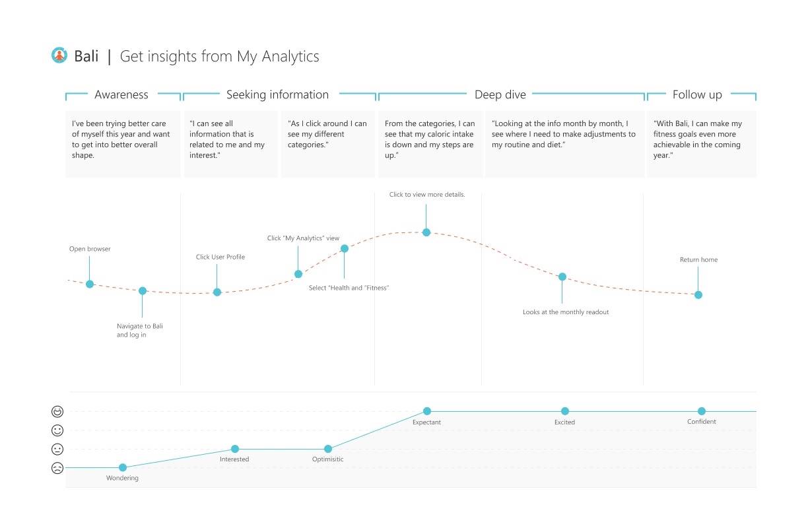Click the Bali logo icon
The image size is (808, 532).
59,56
